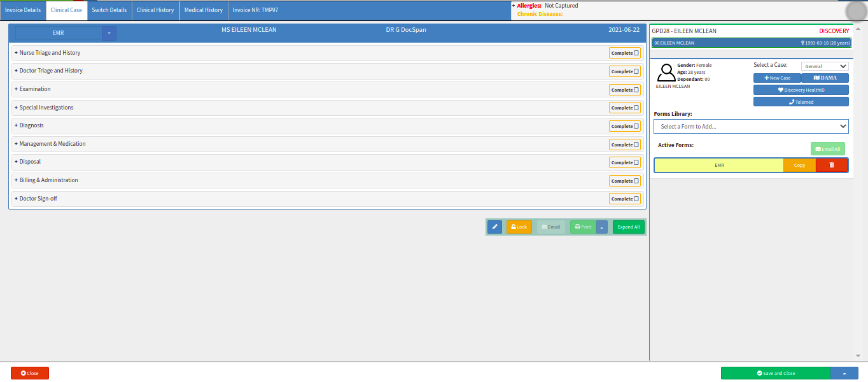The height and width of the screenshot is (382, 868).
Task: Open the Clinical History tab
Action: tap(155, 10)
